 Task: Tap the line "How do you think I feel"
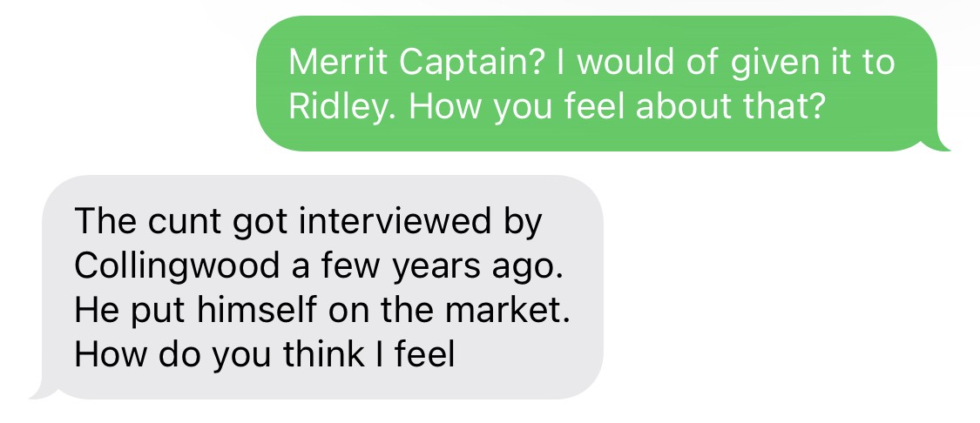tap(265, 354)
